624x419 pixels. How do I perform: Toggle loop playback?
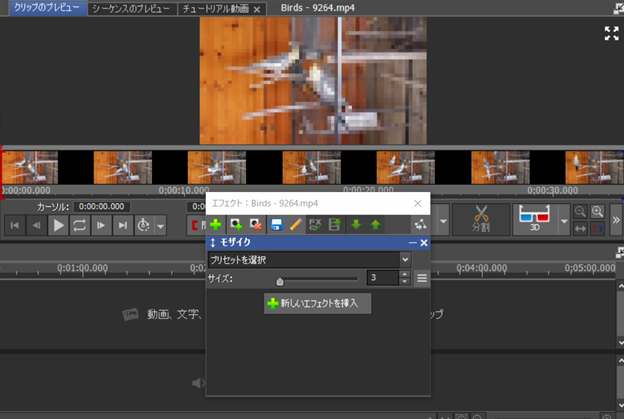click(x=79, y=226)
